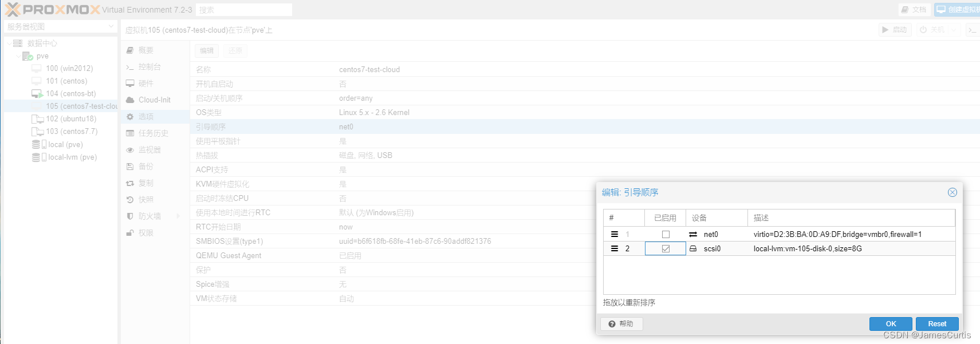Select template 103 (centos7.7)

[72, 131]
